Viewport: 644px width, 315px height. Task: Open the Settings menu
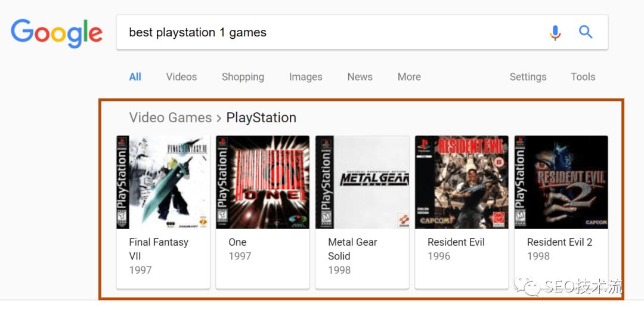528,77
